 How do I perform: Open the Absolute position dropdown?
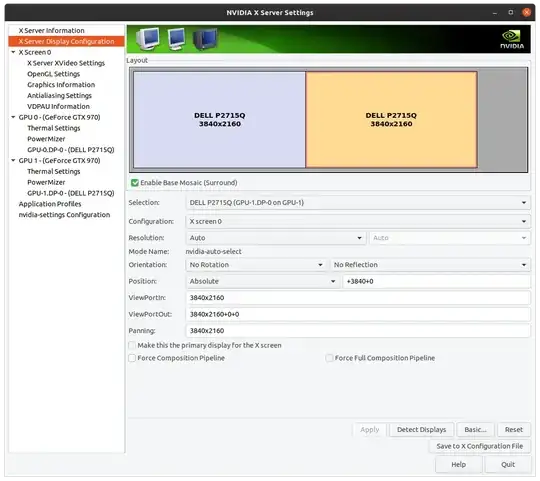262,281
